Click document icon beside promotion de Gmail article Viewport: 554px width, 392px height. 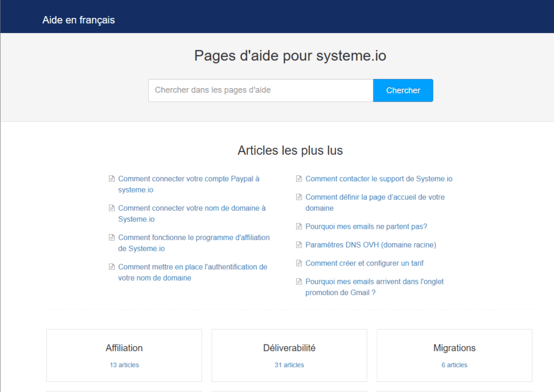pyautogui.click(x=299, y=282)
